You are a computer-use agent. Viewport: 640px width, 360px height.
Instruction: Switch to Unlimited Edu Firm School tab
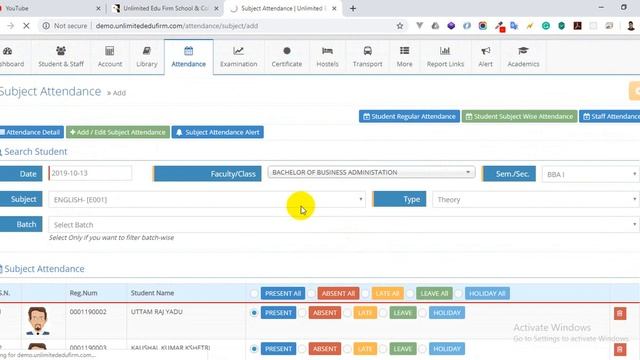coord(165,9)
